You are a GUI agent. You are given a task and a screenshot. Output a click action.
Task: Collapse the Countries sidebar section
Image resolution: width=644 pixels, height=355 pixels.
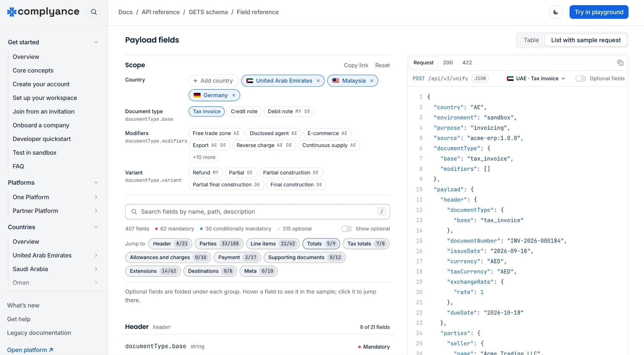pyautogui.click(x=96, y=227)
